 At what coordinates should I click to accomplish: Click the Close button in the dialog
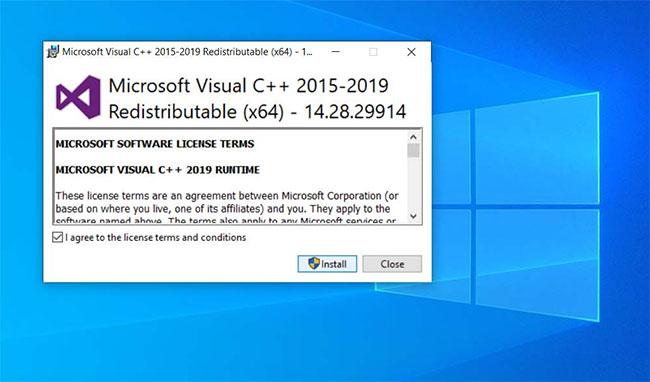click(392, 264)
